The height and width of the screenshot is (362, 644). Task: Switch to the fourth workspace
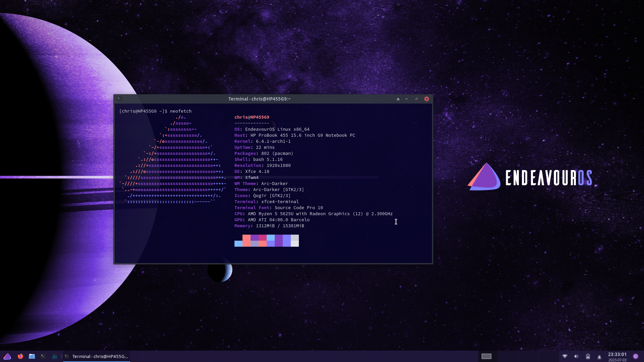click(548, 356)
